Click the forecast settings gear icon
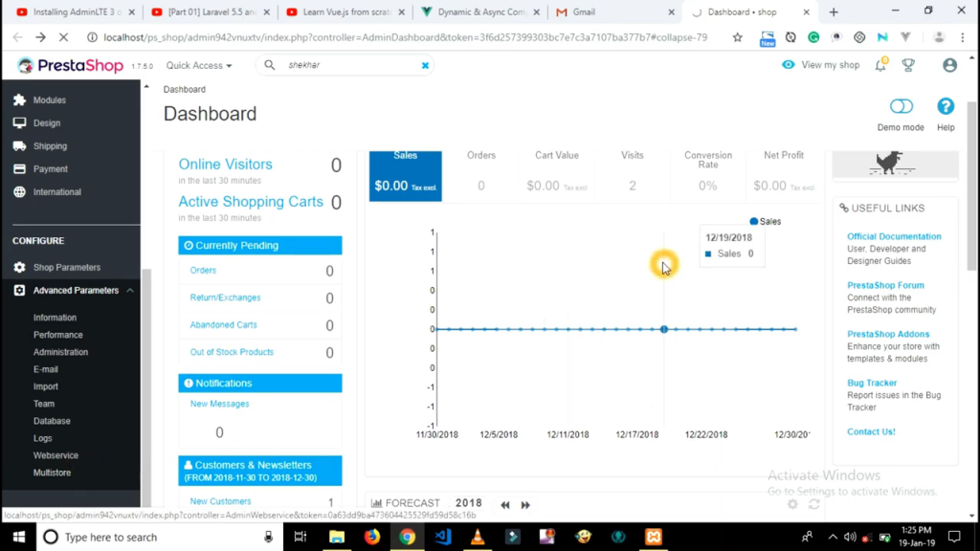The image size is (980, 551). [792, 504]
